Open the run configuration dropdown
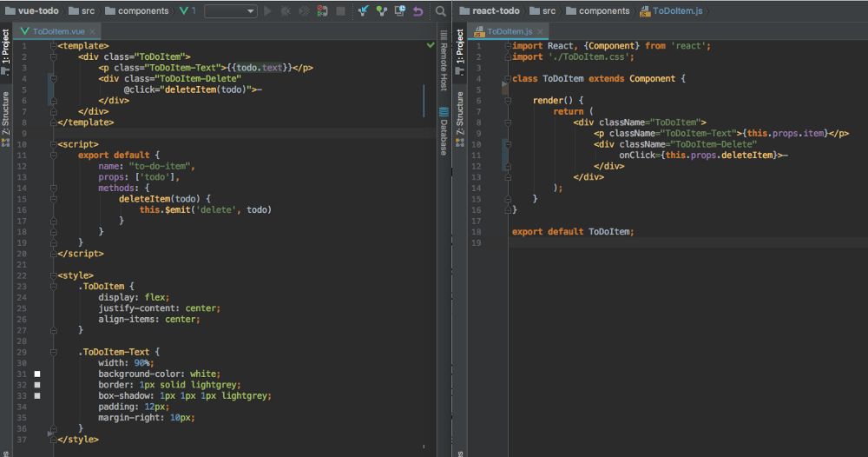This screenshot has height=457, width=868. pos(230,11)
